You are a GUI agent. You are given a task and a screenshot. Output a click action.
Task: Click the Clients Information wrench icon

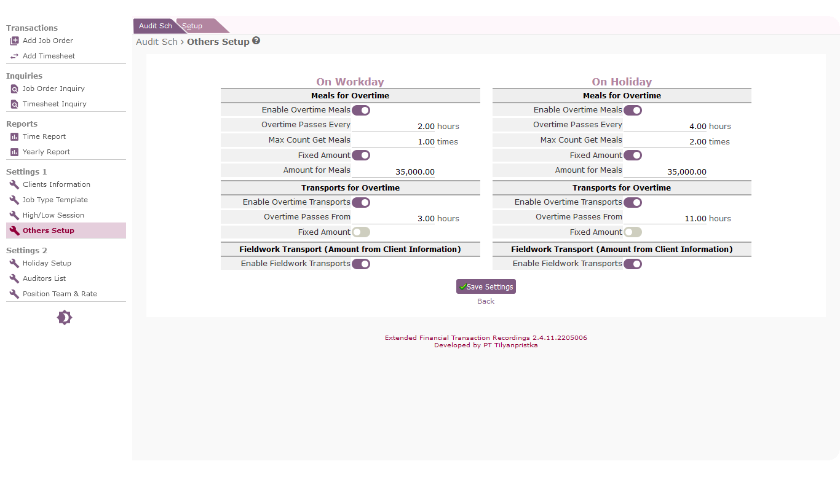(14, 185)
